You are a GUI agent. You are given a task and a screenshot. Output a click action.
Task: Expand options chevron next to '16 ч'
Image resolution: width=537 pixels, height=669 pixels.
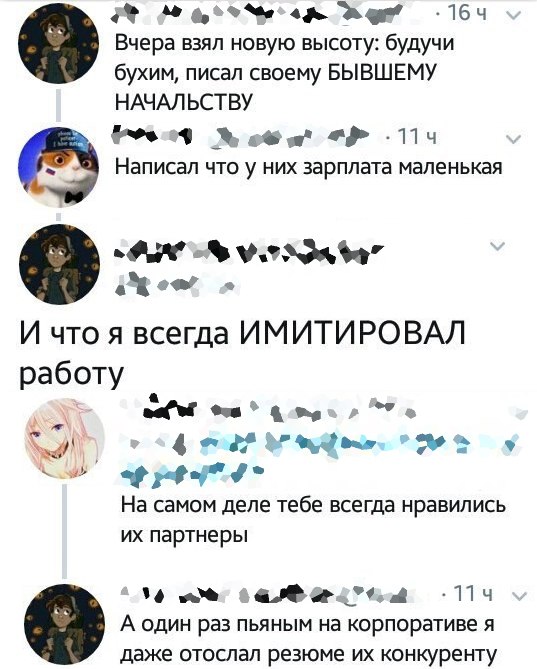click(514, 15)
